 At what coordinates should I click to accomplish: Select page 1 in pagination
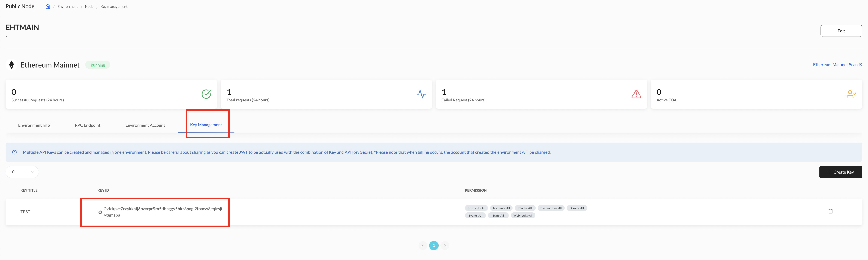pyautogui.click(x=434, y=246)
